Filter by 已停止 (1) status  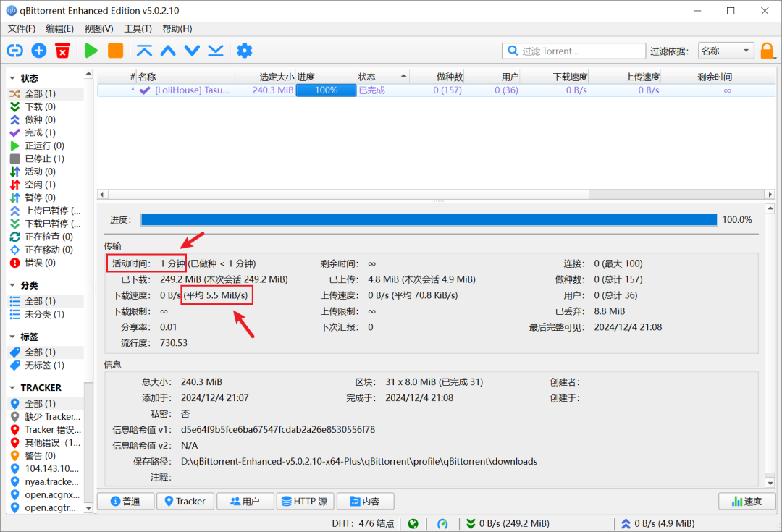click(46, 159)
